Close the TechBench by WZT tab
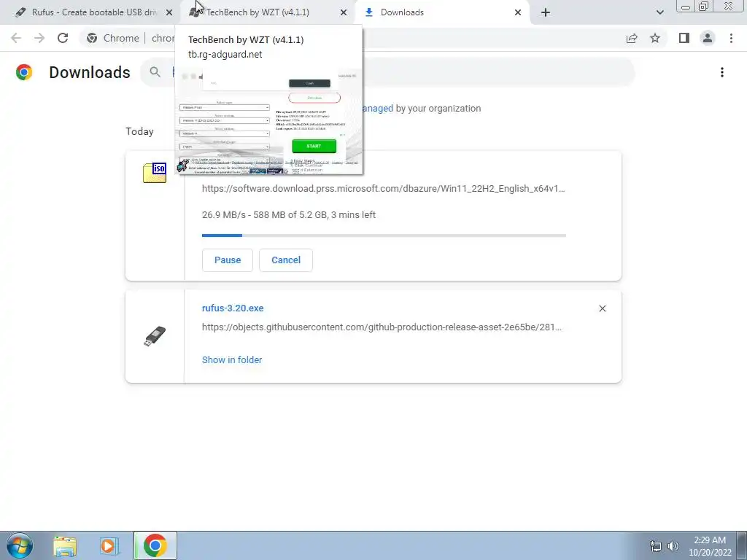Screen dimensions: 747x560 pos(344,12)
